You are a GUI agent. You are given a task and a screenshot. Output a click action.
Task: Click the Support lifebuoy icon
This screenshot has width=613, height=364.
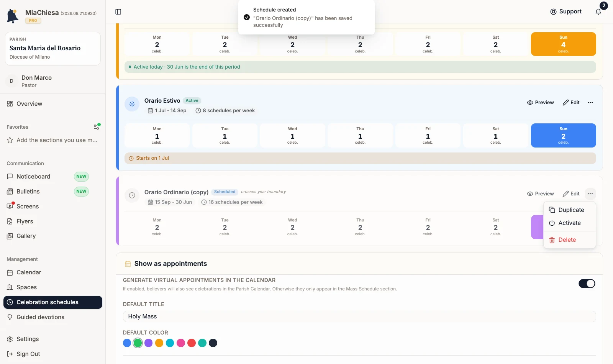tap(553, 11)
